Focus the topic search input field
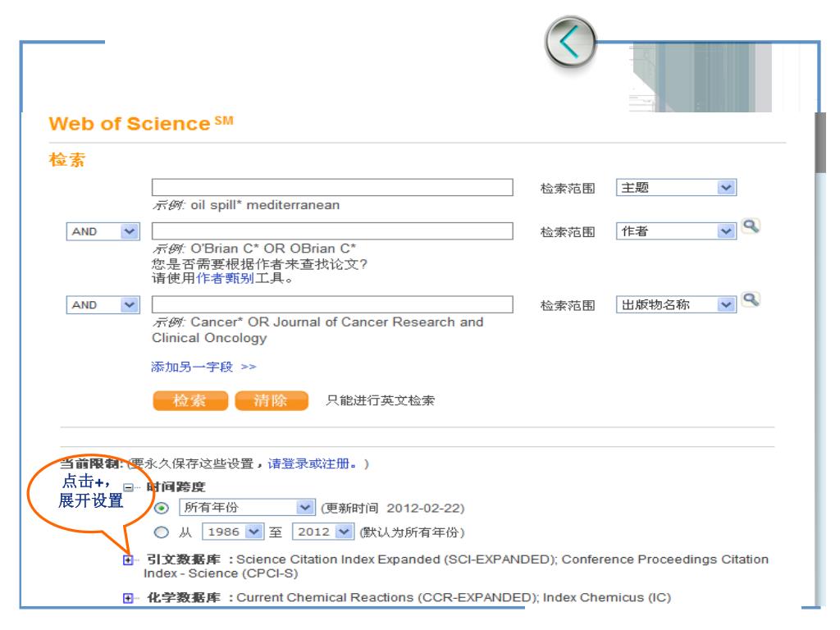 click(x=332, y=188)
